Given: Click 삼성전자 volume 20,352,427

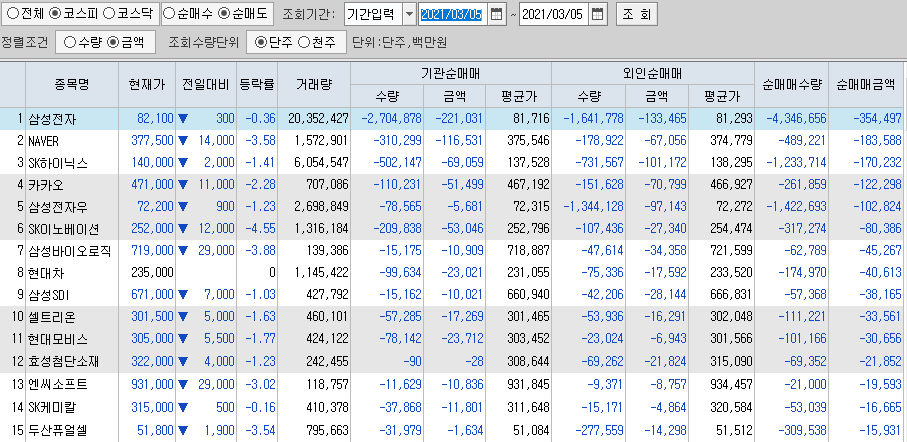Looking at the screenshot, I should point(318,119).
